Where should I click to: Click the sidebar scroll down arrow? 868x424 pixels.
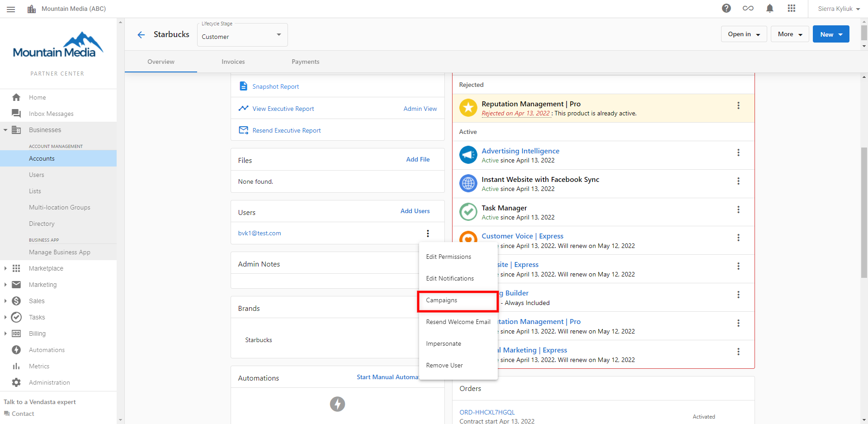(120, 420)
